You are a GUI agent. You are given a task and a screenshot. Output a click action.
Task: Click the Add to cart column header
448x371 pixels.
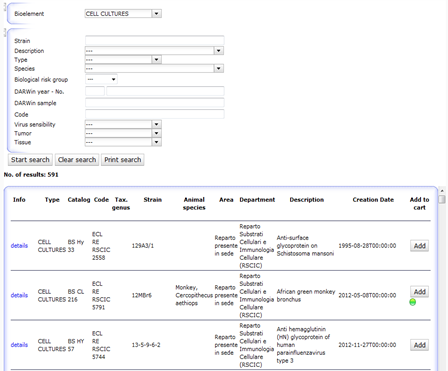pyautogui.click(x=419, y=204)
